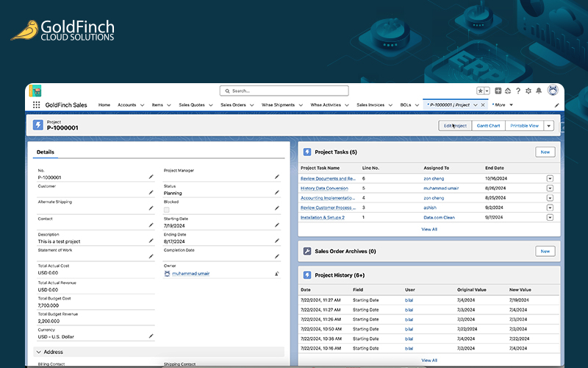588x368 pixels.
Task: Edit the Currency field pencil icon
Action: 151,336
